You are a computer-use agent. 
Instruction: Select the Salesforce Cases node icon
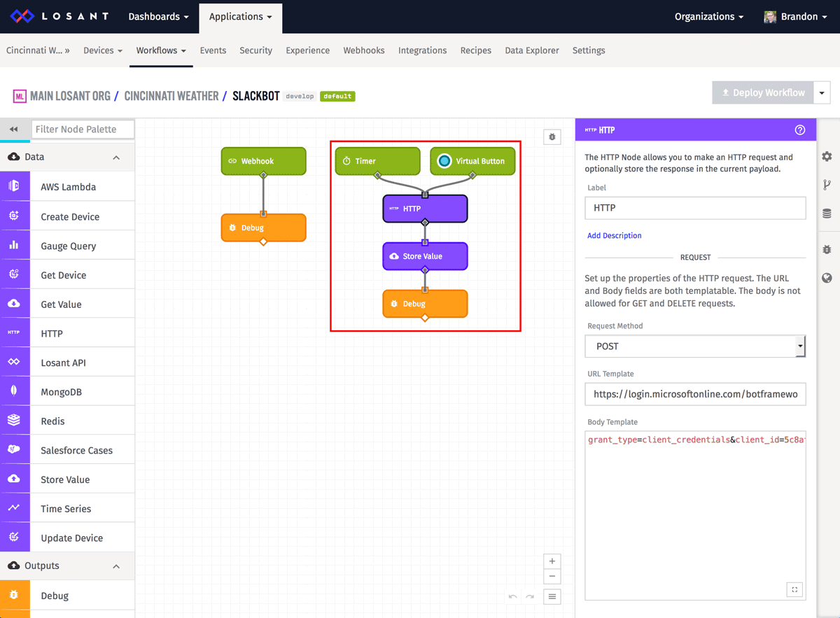click(x=14, y=450)
